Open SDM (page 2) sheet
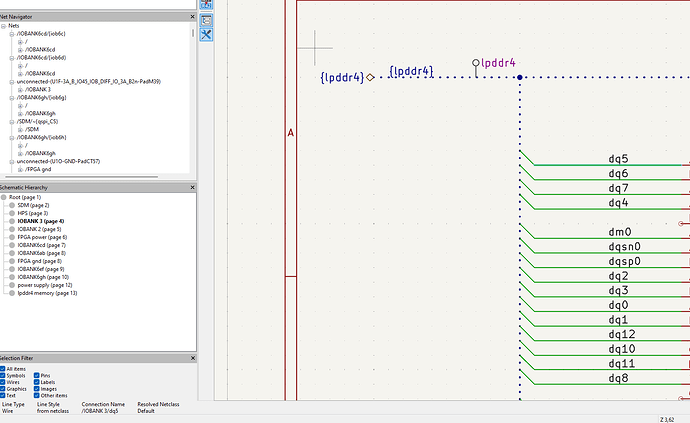This screenshot has width=690, height=423. pyautogui.click(x=33, y=205)
